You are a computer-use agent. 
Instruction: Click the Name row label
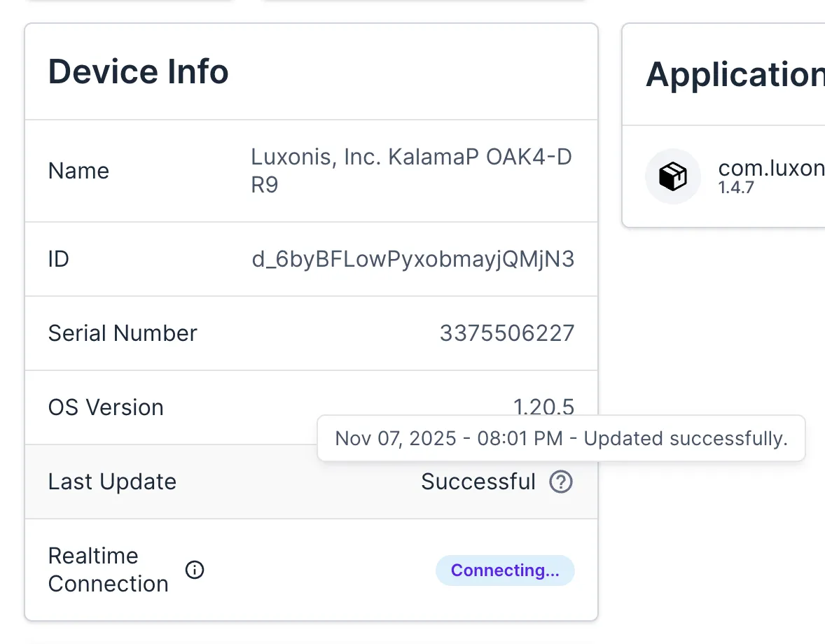(x=78, y=171)
